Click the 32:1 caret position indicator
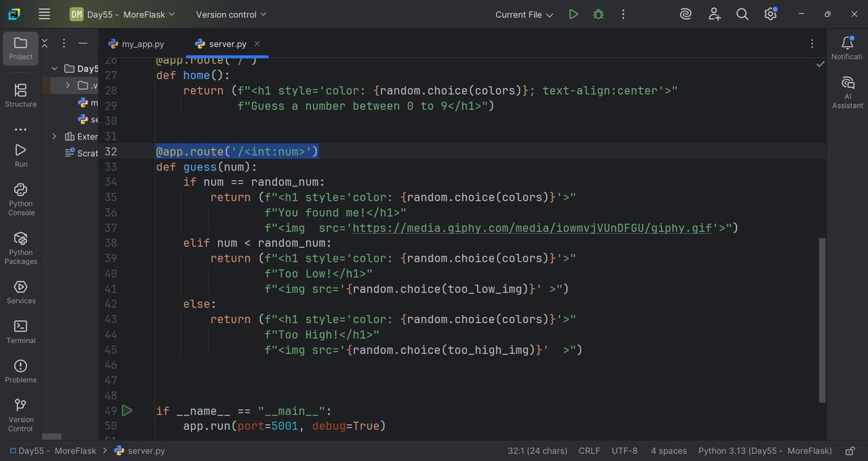 [x=537, y=451]
